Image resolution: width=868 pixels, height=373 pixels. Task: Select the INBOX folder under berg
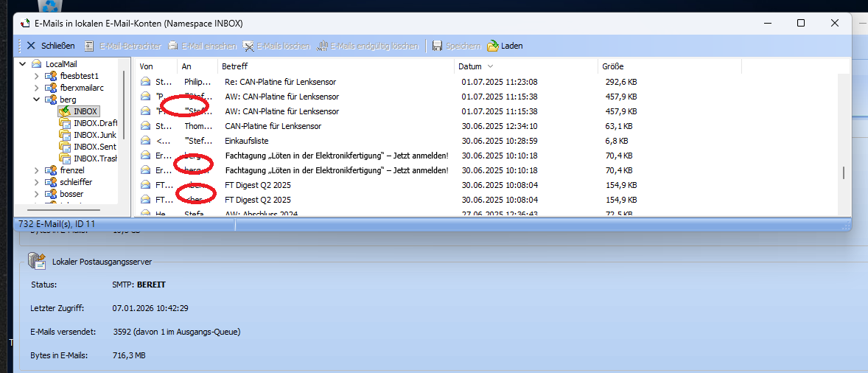[x=85, y=111]
